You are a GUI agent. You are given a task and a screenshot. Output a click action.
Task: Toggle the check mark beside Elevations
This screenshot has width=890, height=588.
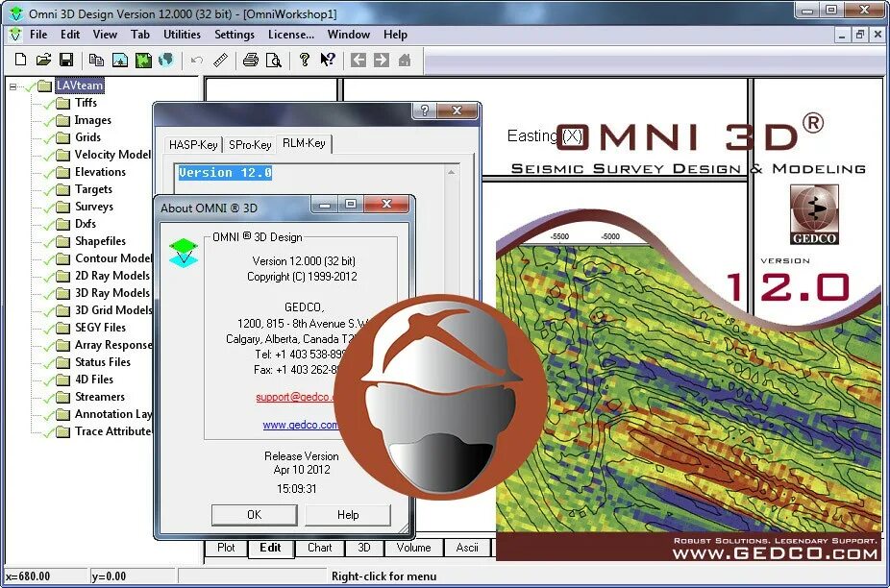tap(49, 173)
